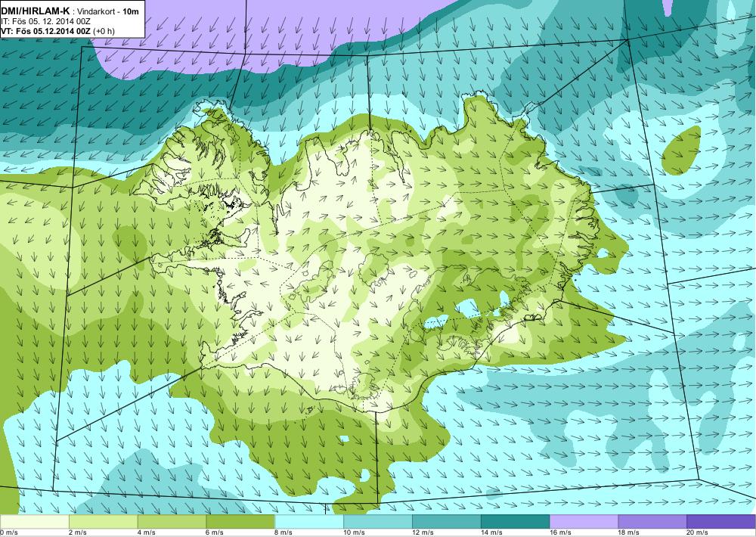Click the '8 m/s' legend label
This screenshot has height=537, width=756.
284,532
